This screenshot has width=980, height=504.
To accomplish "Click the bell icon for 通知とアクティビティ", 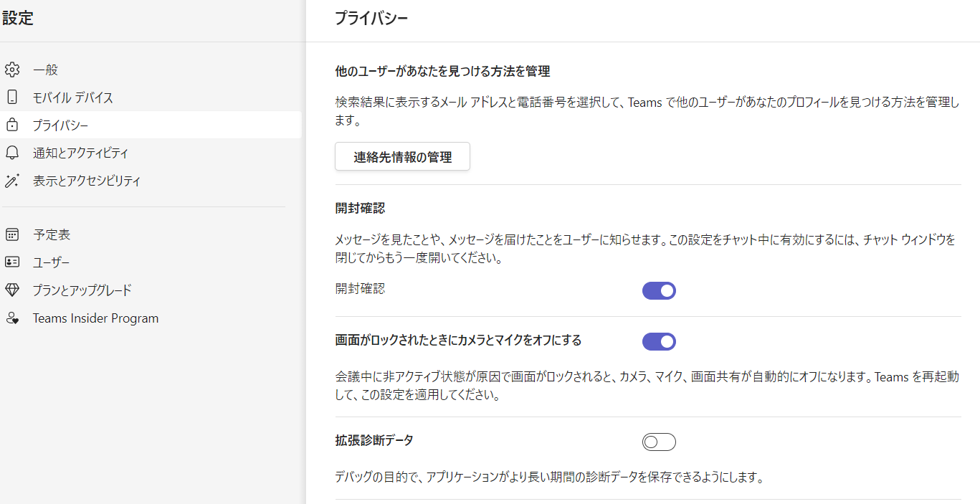I will (x=11, y=153).
